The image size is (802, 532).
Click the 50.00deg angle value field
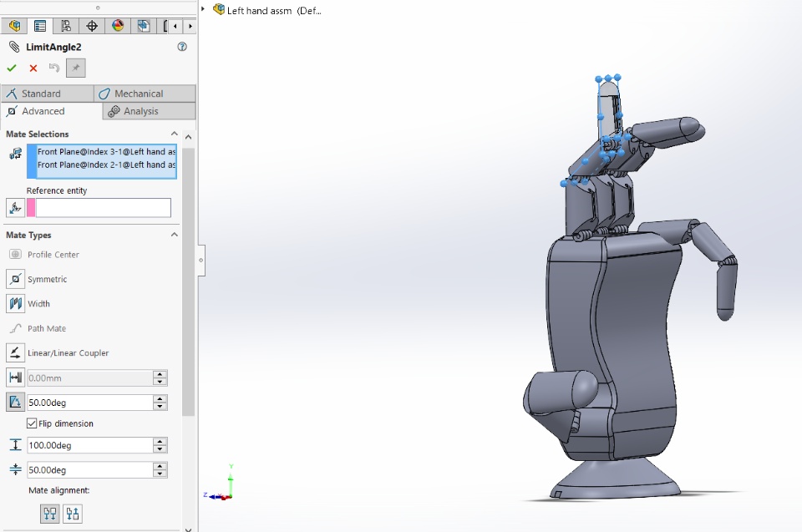(x=89, y=403)
